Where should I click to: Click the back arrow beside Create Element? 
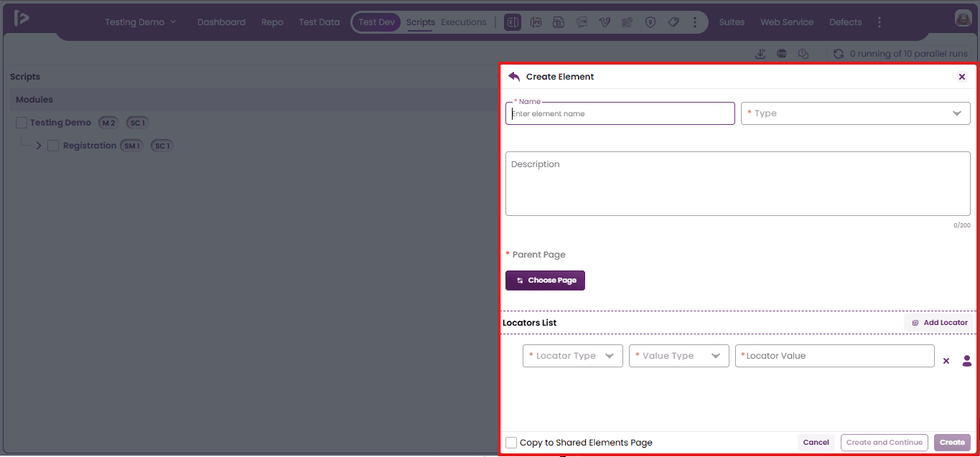click(x=514, y=77)
